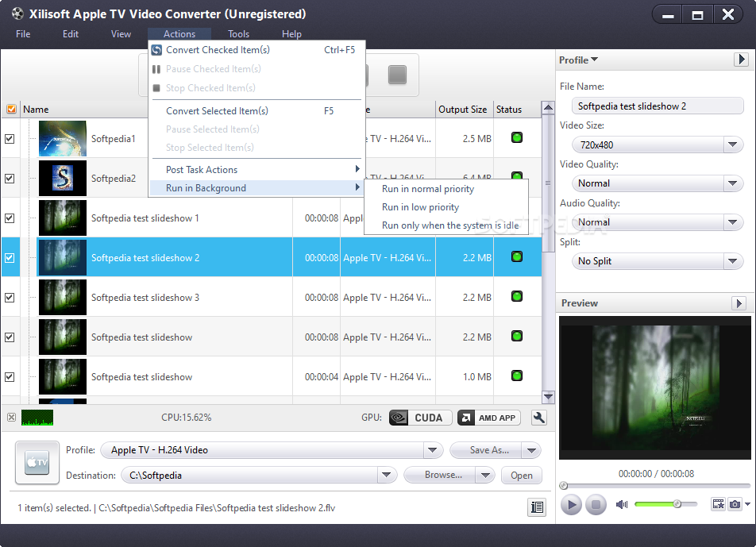
Task: Uncheck the Softpedia2 item
Action: coord(10,179)
